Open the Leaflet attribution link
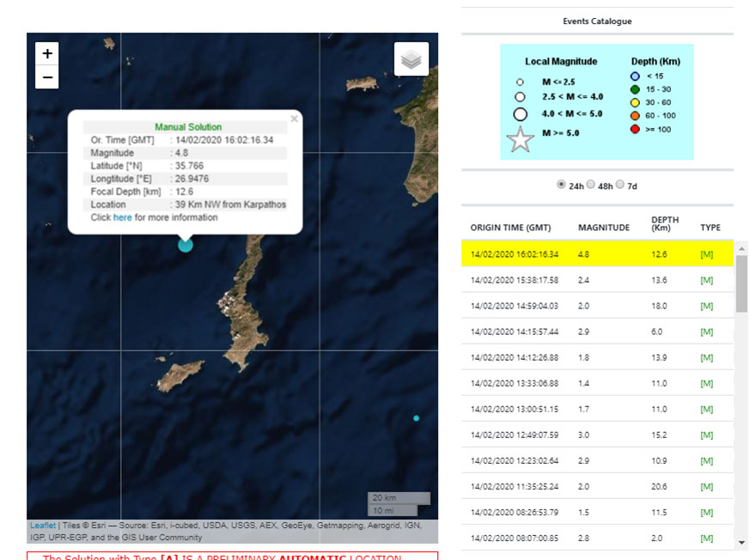 pyautogui.click(x=43, y=526)
